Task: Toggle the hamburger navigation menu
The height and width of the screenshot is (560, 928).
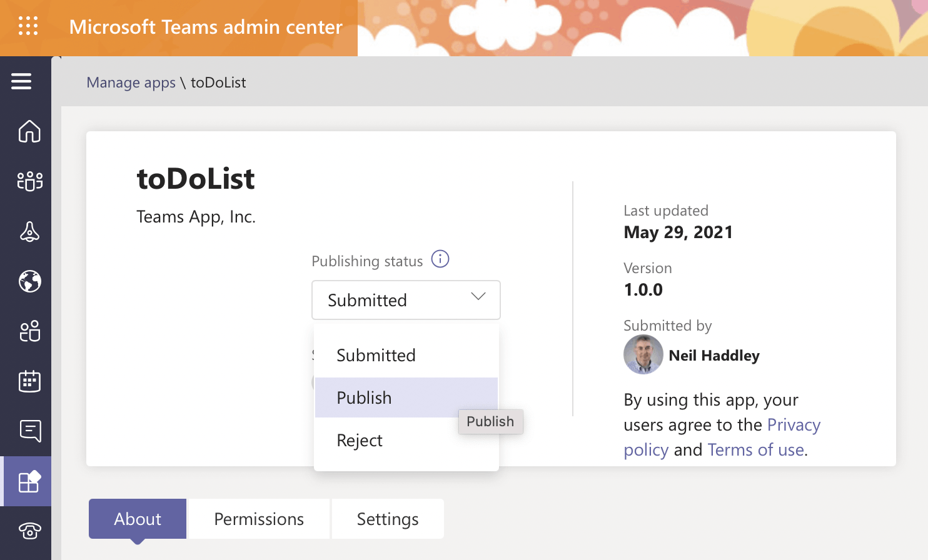Action: tap(21, 81)
